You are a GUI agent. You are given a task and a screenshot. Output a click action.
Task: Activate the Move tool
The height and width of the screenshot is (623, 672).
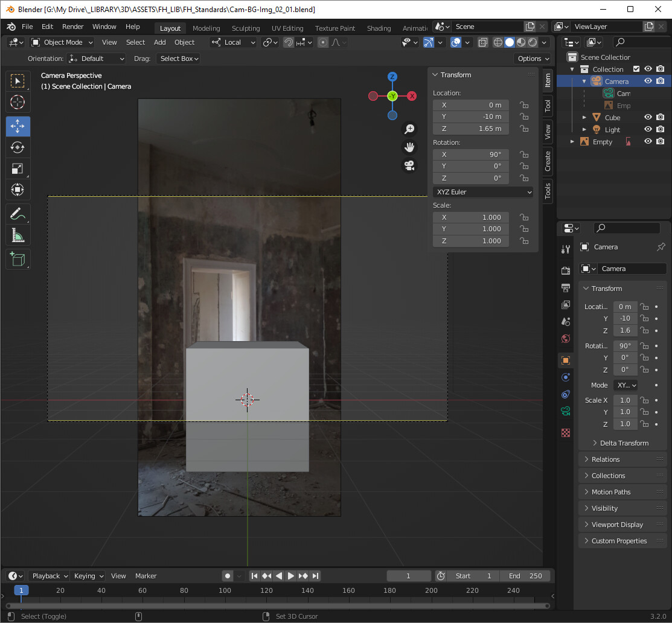tap(18, 126)
